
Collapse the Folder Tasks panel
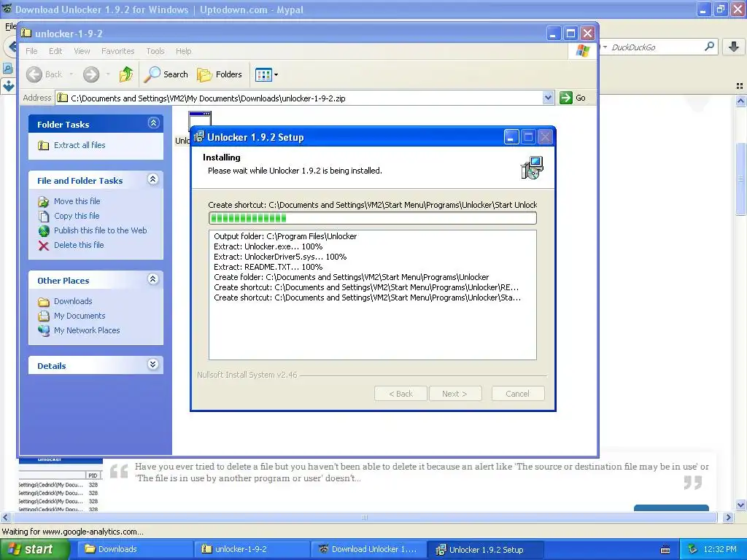pos(153,122)
